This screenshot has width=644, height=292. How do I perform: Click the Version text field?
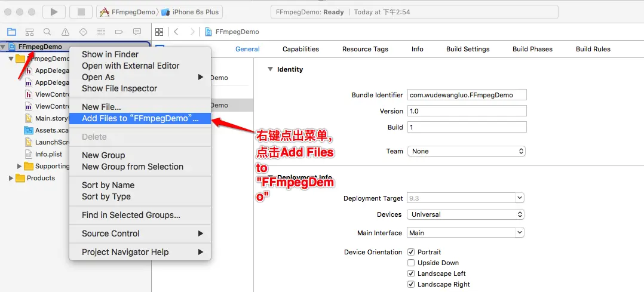(467, 111)
